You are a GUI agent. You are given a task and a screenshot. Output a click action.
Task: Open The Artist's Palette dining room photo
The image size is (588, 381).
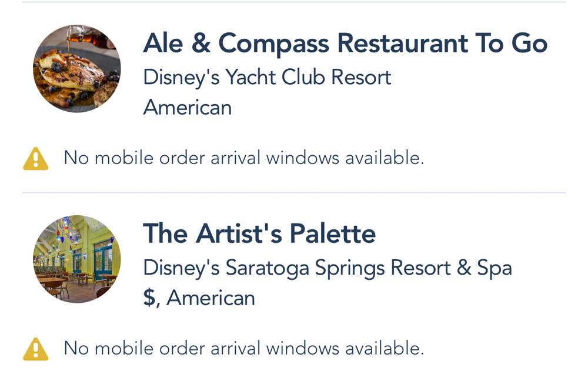click(x=77, y=259)
